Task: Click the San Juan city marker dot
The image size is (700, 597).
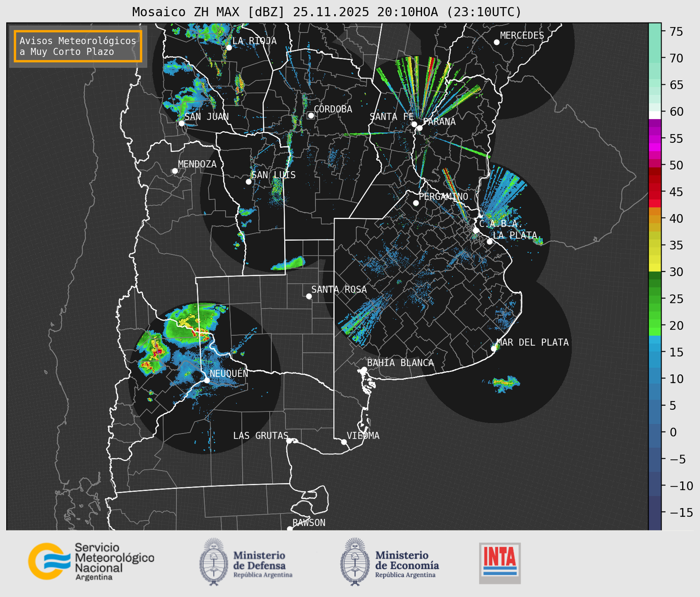Action: [x=181, y=123]
